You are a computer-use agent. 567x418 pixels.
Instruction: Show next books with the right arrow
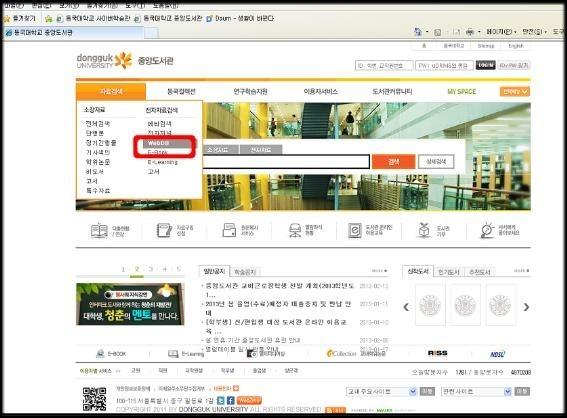point(526,307)
